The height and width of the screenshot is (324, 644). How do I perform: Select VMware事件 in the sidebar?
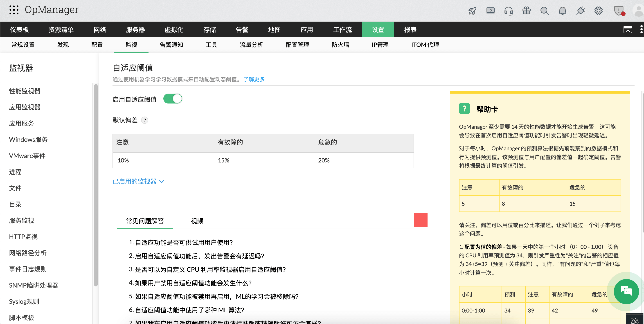(x=27, y=156)
